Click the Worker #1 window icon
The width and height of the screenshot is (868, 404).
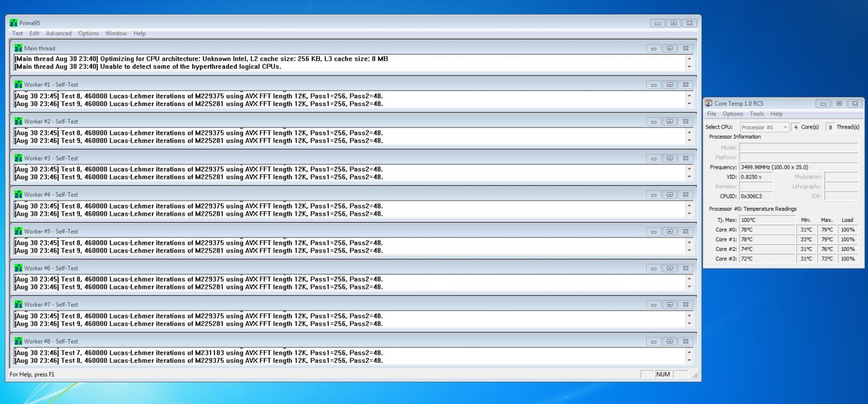coord(18,84)
